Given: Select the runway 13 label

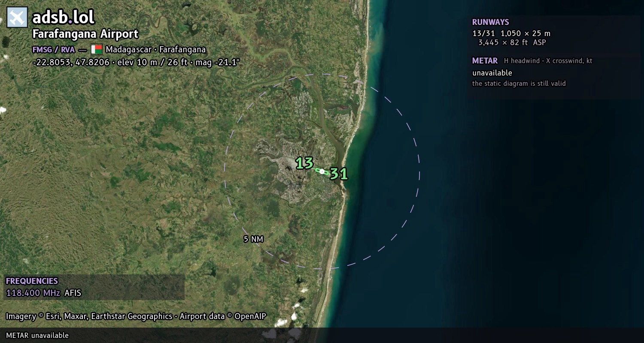Looking at the screenshot, I should [304, 163].
